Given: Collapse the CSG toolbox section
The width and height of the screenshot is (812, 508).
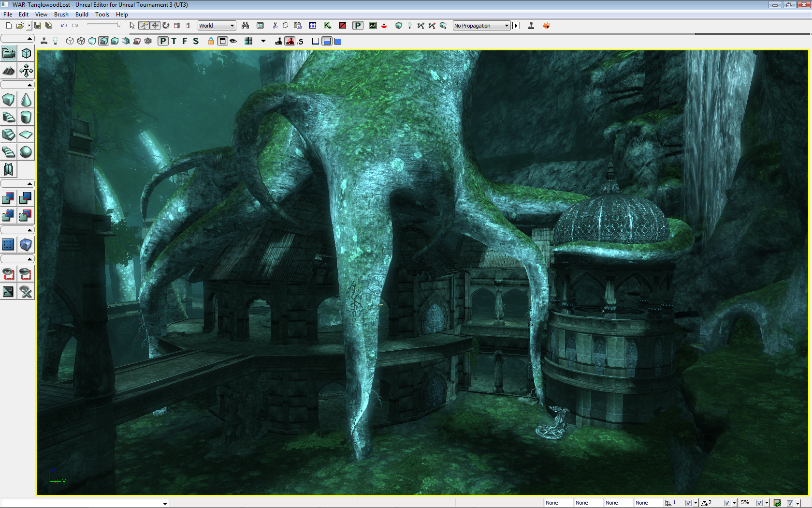Looking at the screenshot, I should click(x=17, y=184).
